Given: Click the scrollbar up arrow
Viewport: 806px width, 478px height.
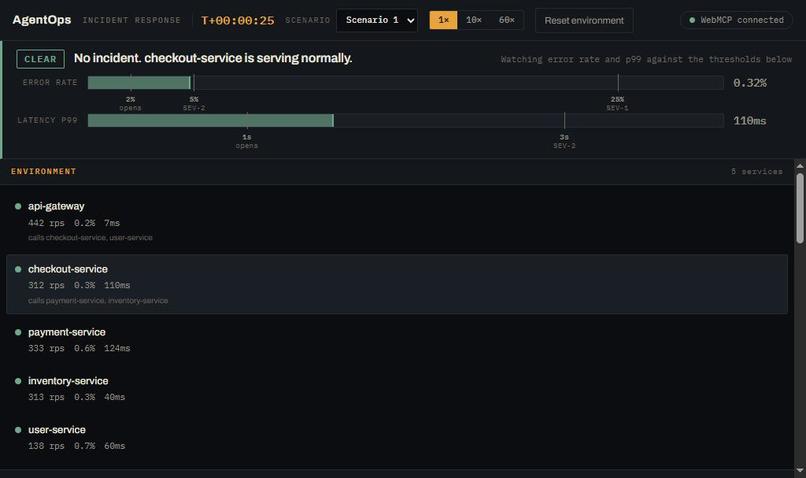Looking at the screenshot, I should click(800, 166).
